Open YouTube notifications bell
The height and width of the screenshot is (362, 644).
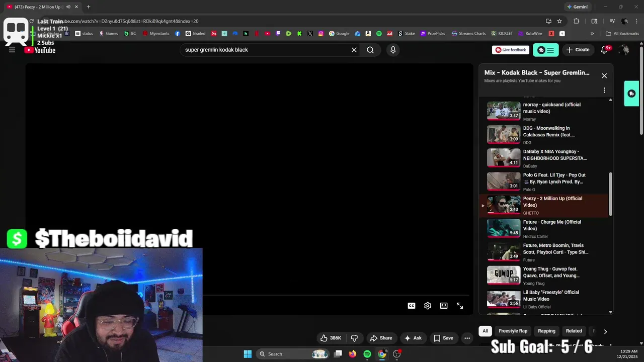(x=605, y=50)
